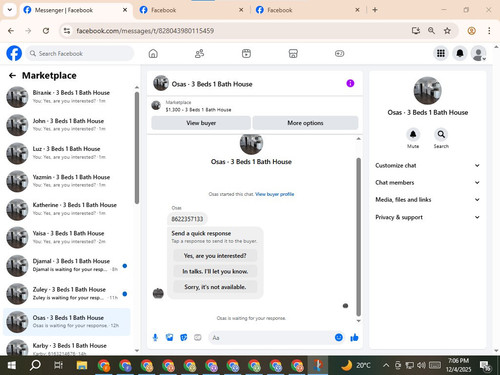Click the conversation list scrollbar
Image resolution: width=500 pixels, height=375 pixels.
point(137,148)
